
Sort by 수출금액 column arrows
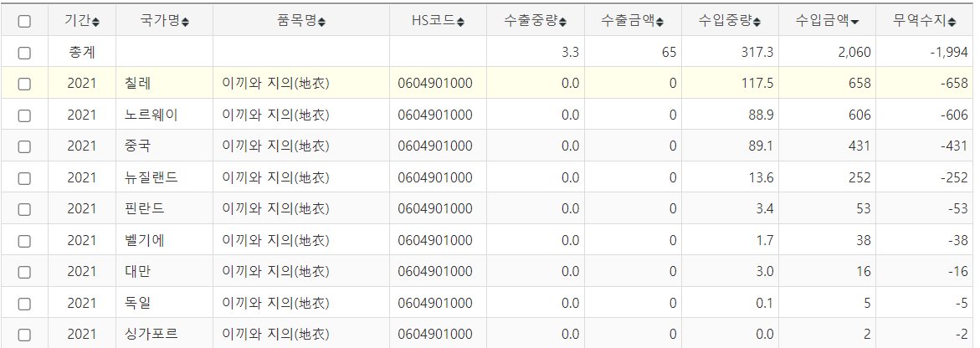[x=659, y=21]
